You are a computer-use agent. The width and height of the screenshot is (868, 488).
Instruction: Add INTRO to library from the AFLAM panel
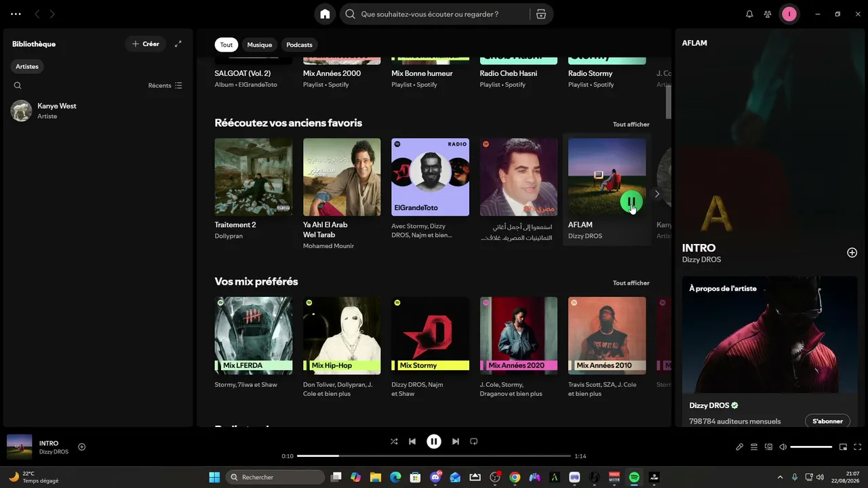click(x=852, y=253)
